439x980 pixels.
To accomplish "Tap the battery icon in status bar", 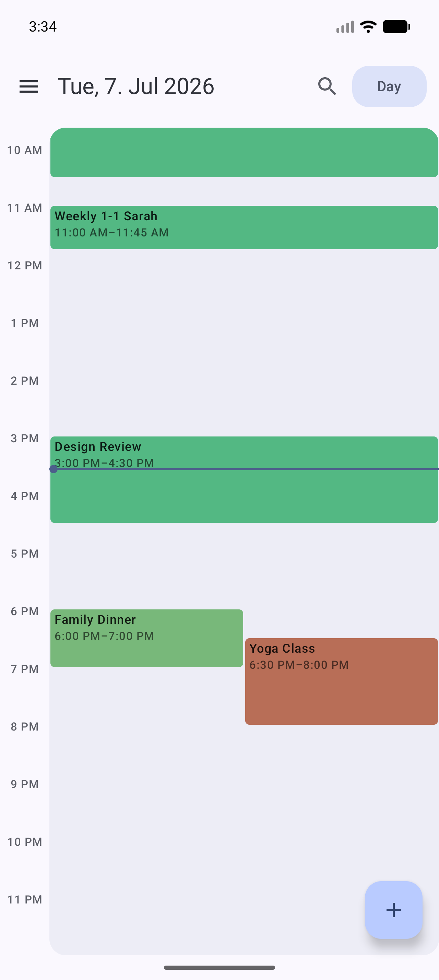I will 396,27.
